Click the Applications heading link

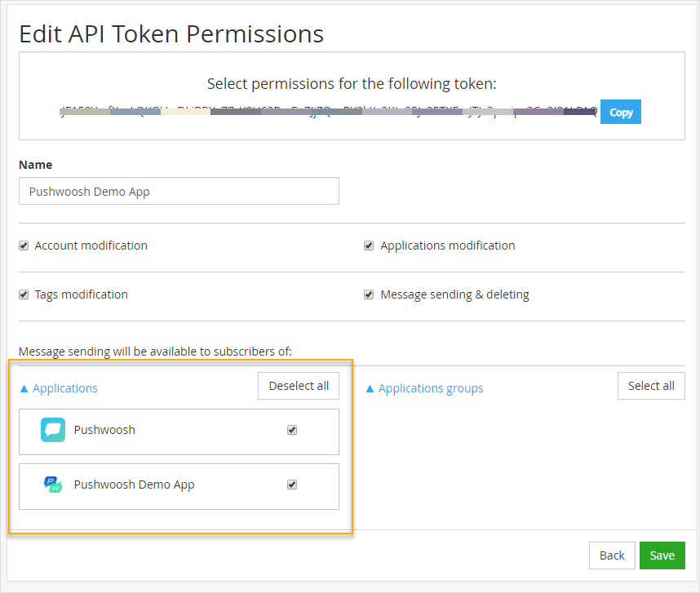pyautogui.click(x=64, y=388)
